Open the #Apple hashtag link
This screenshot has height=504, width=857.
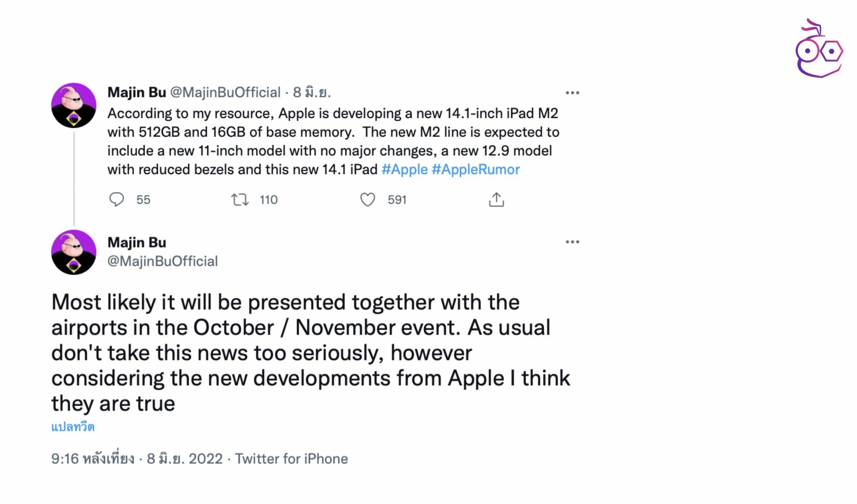tap(404, 170)
